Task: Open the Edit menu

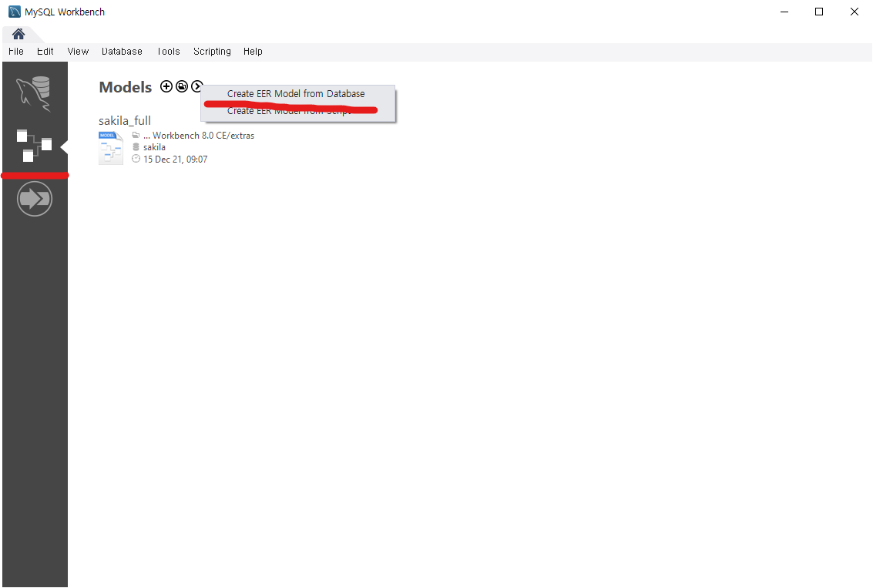Action: pos(45,51)
